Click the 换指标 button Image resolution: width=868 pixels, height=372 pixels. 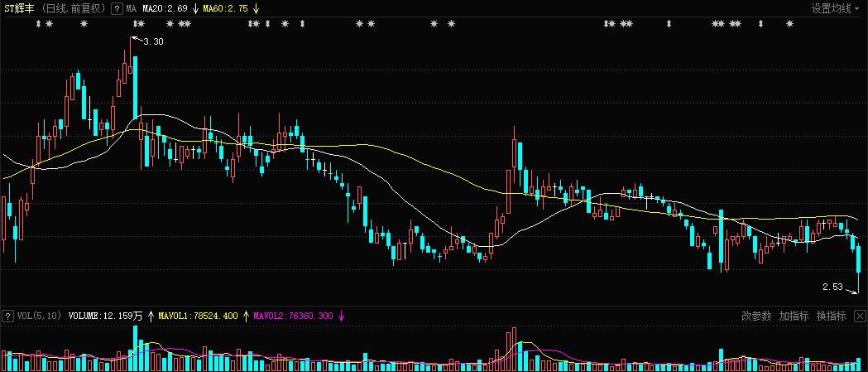(832, 316)
